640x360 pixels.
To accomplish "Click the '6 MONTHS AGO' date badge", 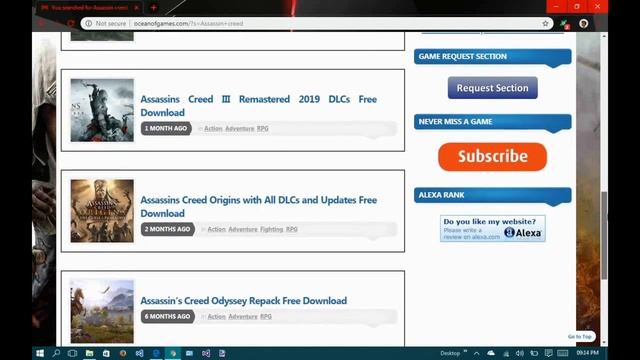I will (167, 317).
